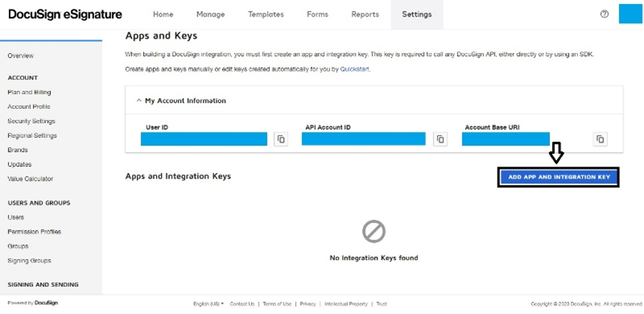This screenshot has height=314, width=644.
Task: Open Groups in the sidebar
Action: point(18,247)
